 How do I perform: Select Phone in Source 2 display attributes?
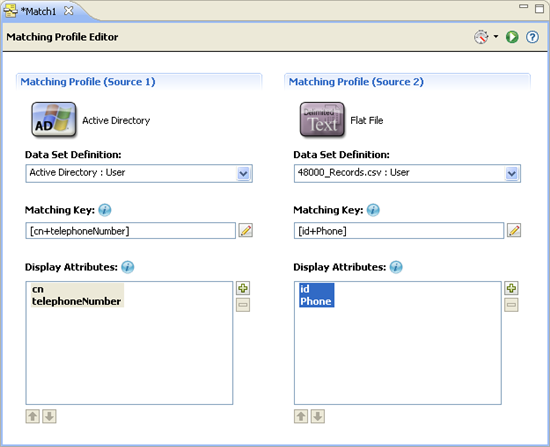pyautogui.click(x=316, y=301)
